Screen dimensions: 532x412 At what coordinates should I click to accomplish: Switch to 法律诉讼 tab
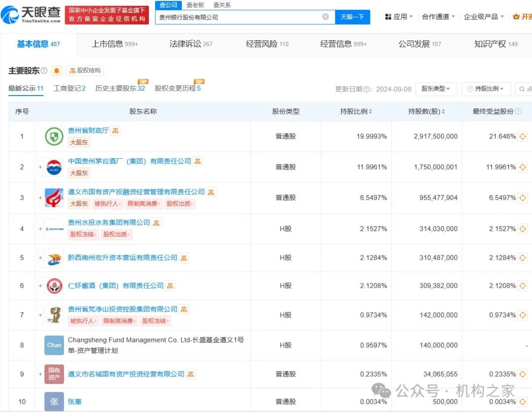(x=191, y=44)
